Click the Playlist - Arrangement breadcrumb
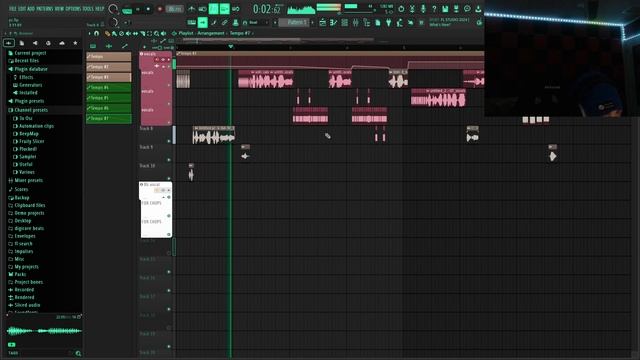 [x=201, y=33]
